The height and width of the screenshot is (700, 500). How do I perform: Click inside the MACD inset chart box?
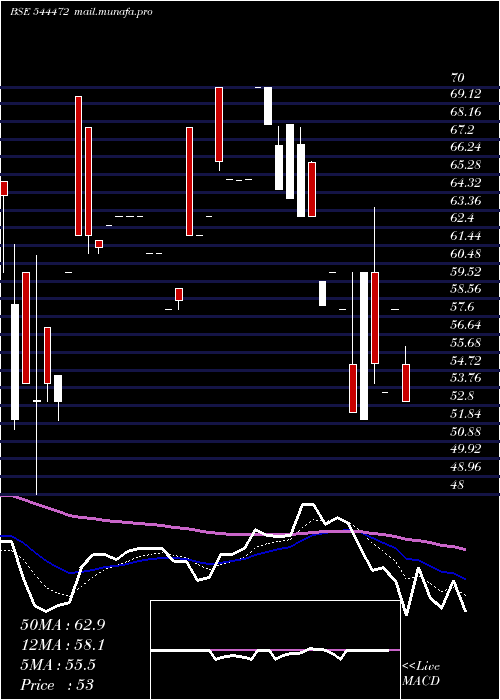click(275, 650)
